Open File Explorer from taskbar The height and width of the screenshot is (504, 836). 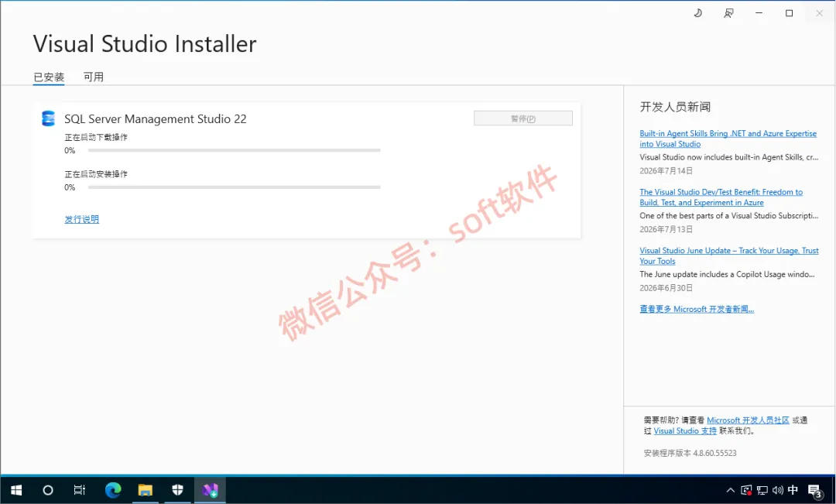[145, 490]
